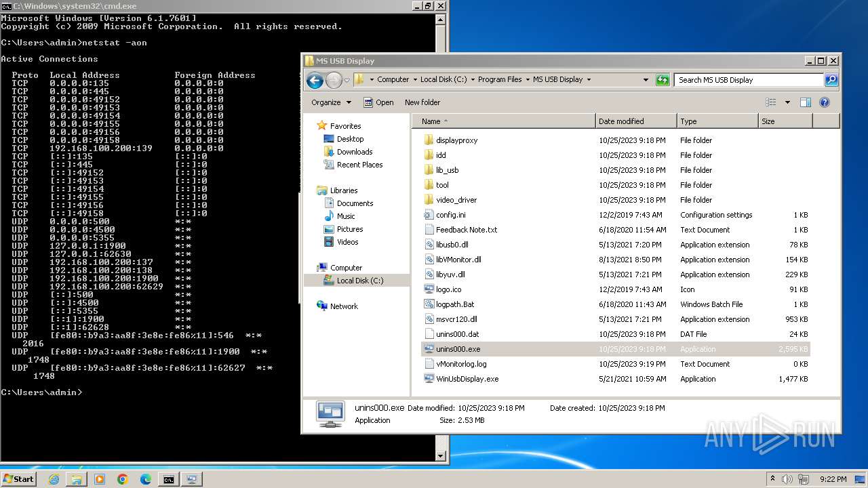Screen dimensions: 868x488
Task: Open Explorer help question mark icon
Action: (x=825, y=102)
